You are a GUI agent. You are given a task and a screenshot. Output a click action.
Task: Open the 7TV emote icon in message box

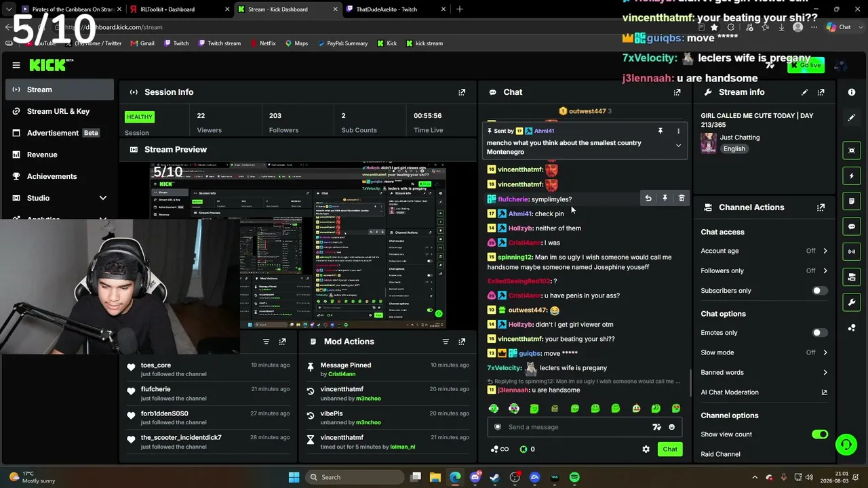(x=656, y=427)
